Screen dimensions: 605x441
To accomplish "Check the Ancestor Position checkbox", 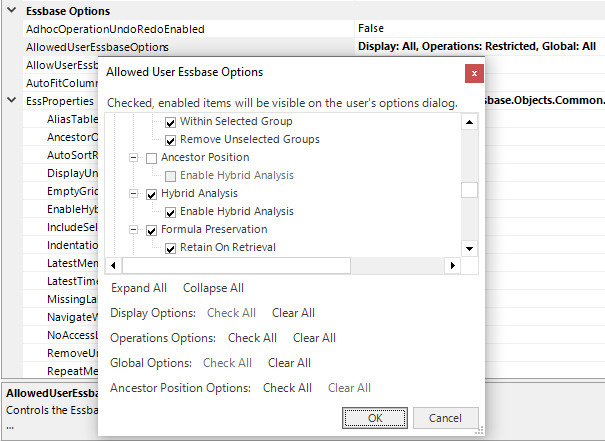I will [152, 158].
